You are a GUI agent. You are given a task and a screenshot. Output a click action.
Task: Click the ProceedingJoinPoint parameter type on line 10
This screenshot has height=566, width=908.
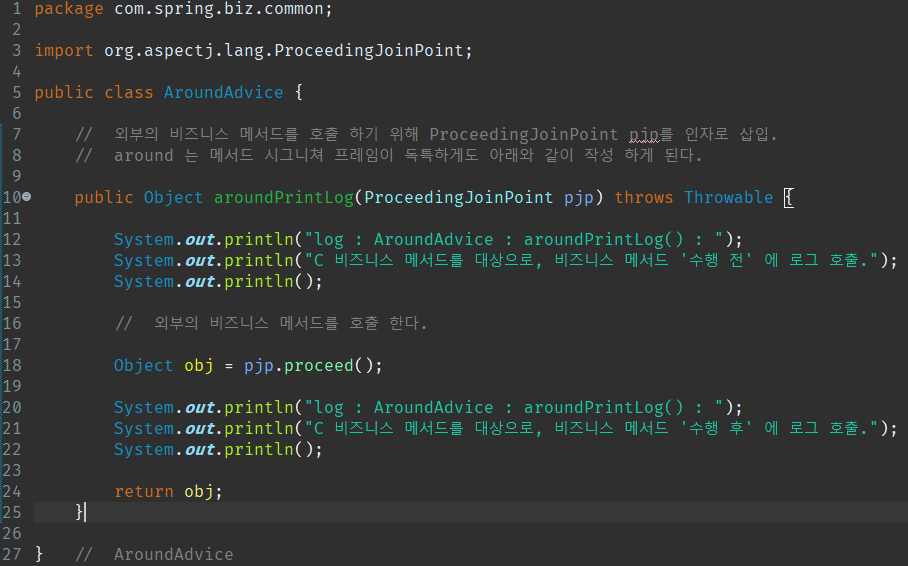[x=459, y=198]
